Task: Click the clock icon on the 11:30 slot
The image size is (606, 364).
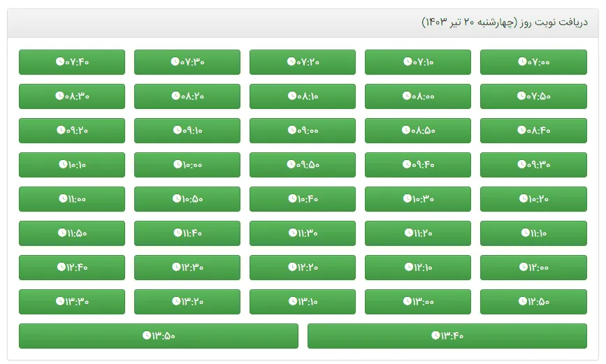Action: [291, 233]
